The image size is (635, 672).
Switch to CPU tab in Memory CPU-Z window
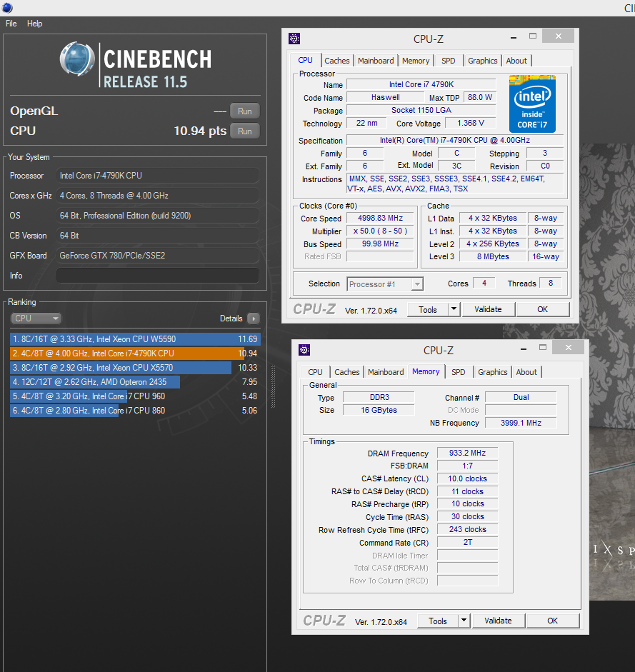coord(315,373)
